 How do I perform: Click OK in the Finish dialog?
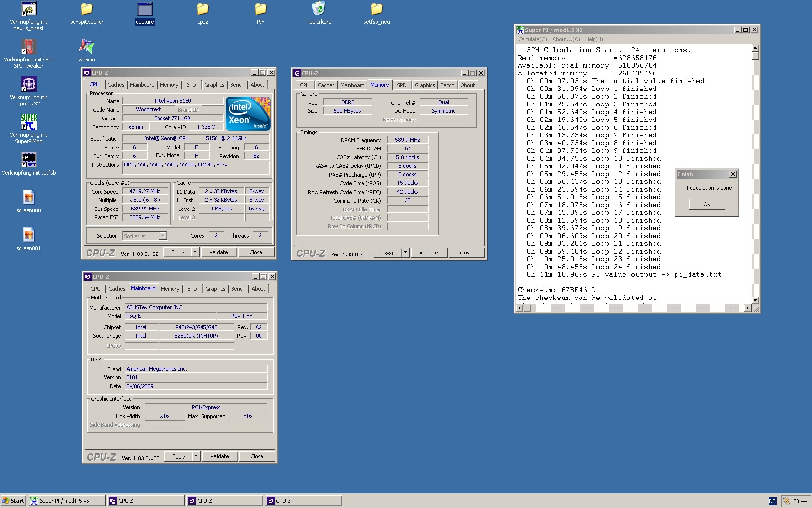coord(707,204)
